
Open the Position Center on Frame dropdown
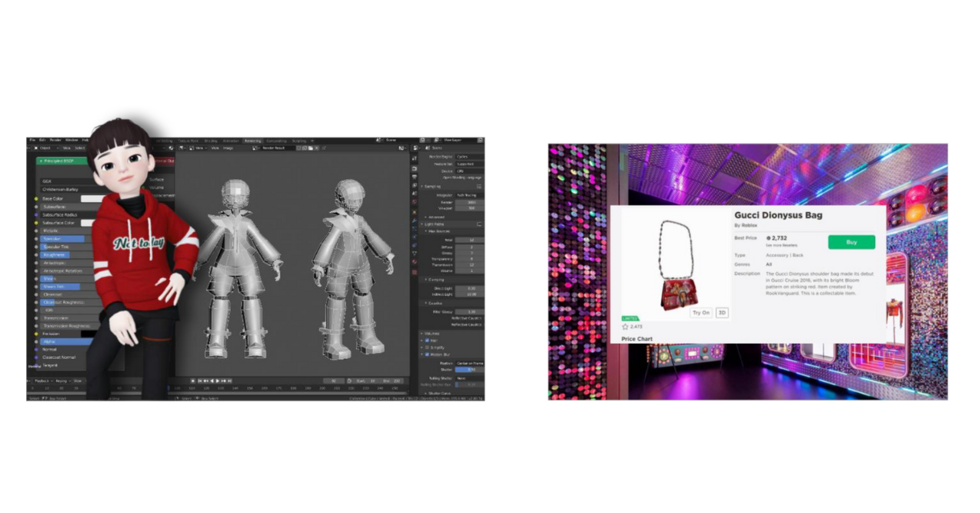469,363
